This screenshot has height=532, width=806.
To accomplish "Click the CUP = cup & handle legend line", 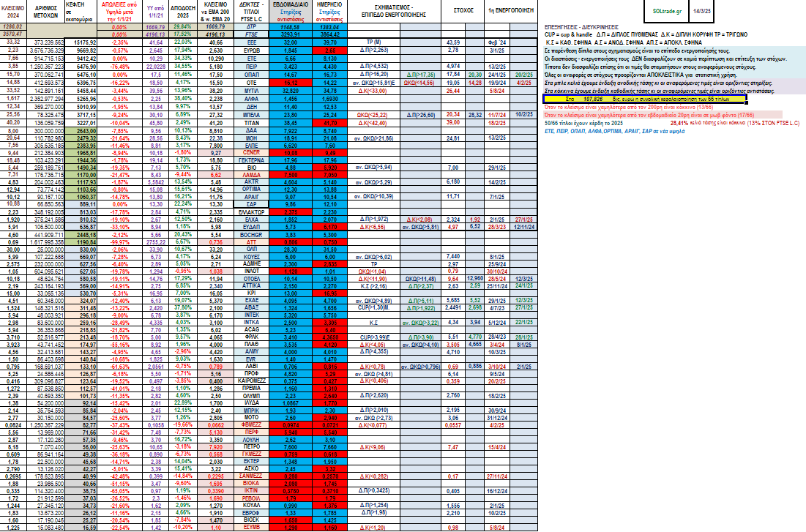I will coord(646,34).
